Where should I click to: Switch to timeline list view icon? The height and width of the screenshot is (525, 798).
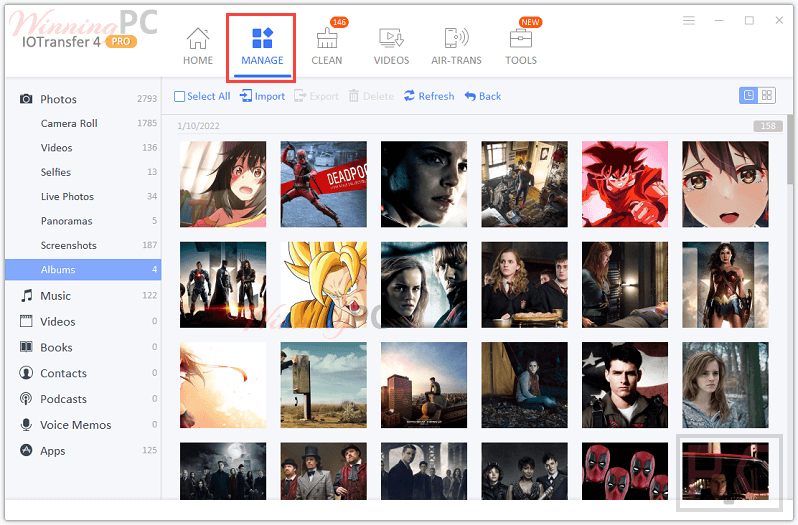[x=748, y=95]
